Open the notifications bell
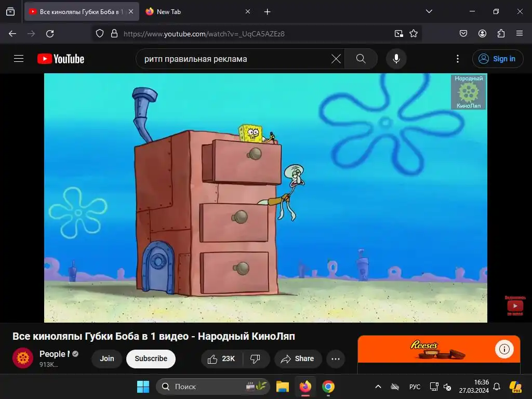The image size is (532, 399). click(497, 387)
